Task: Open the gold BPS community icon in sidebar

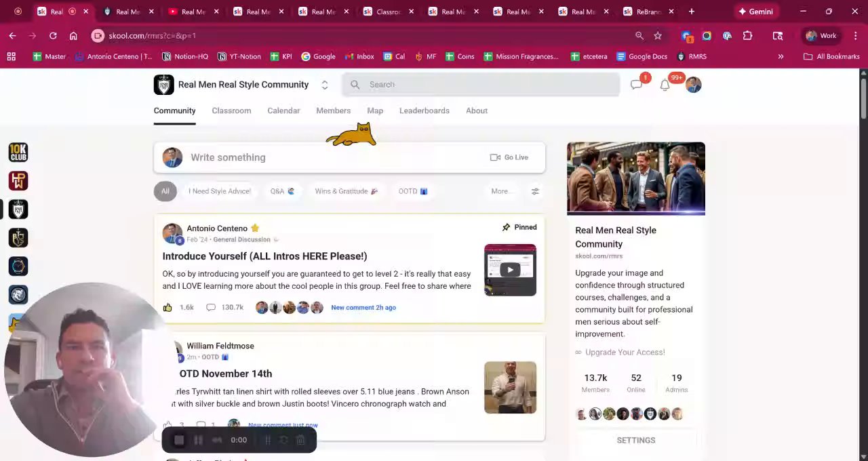Action: pos(18,238)
